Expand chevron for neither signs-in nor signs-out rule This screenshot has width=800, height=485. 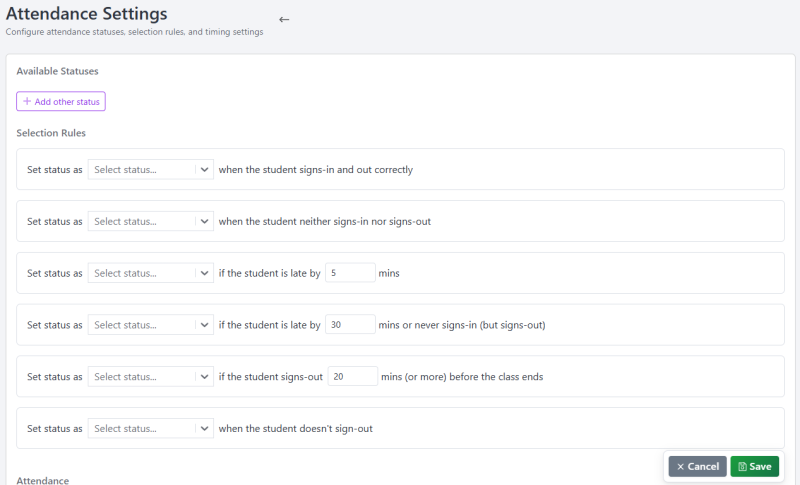[204, 221]
